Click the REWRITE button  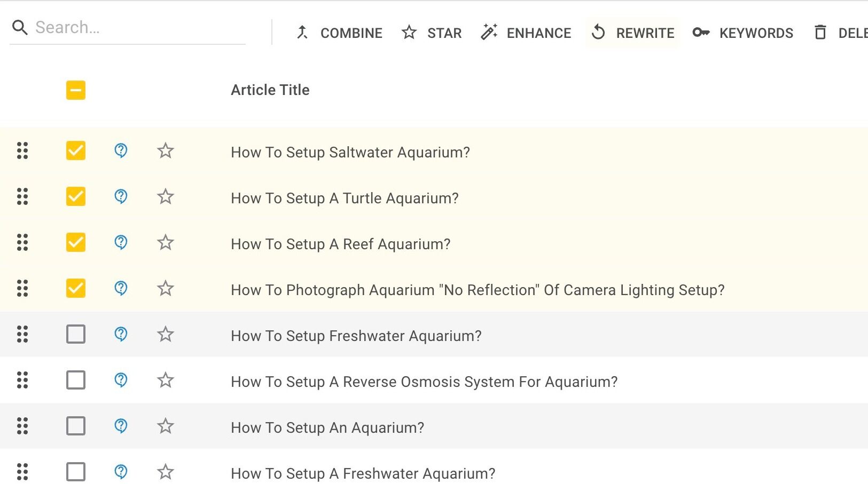tap(633, 33)
